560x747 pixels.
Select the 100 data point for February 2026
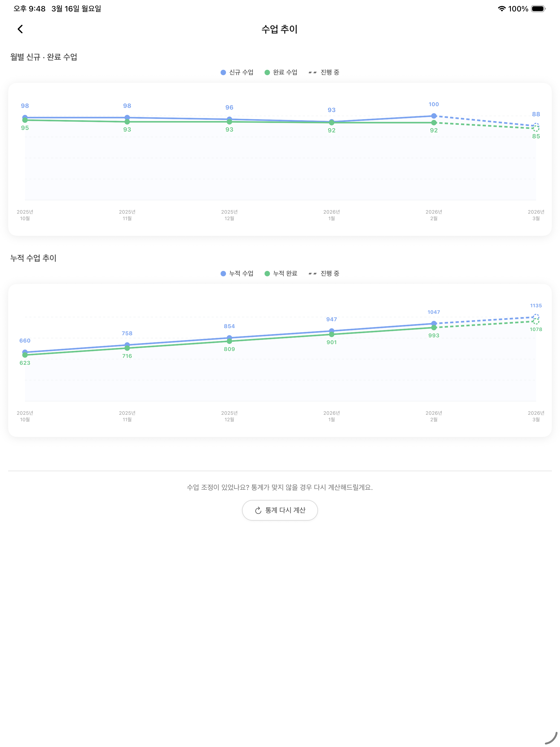point(434,116)
